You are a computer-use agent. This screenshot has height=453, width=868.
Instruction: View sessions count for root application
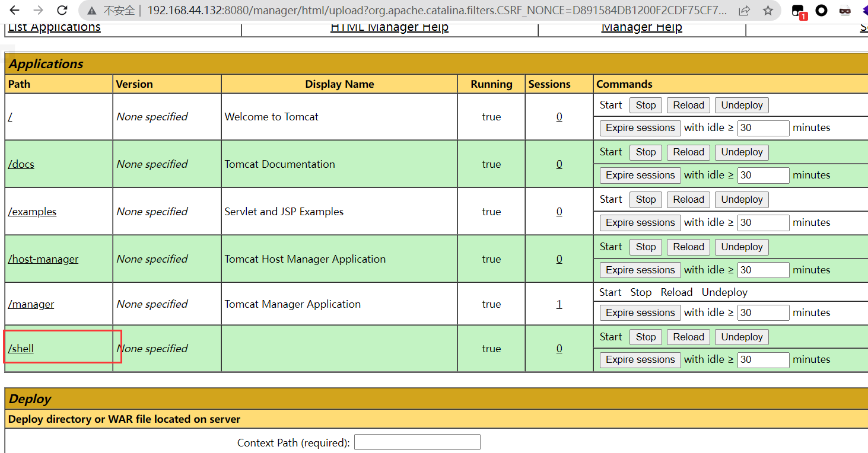coord(559,117)
